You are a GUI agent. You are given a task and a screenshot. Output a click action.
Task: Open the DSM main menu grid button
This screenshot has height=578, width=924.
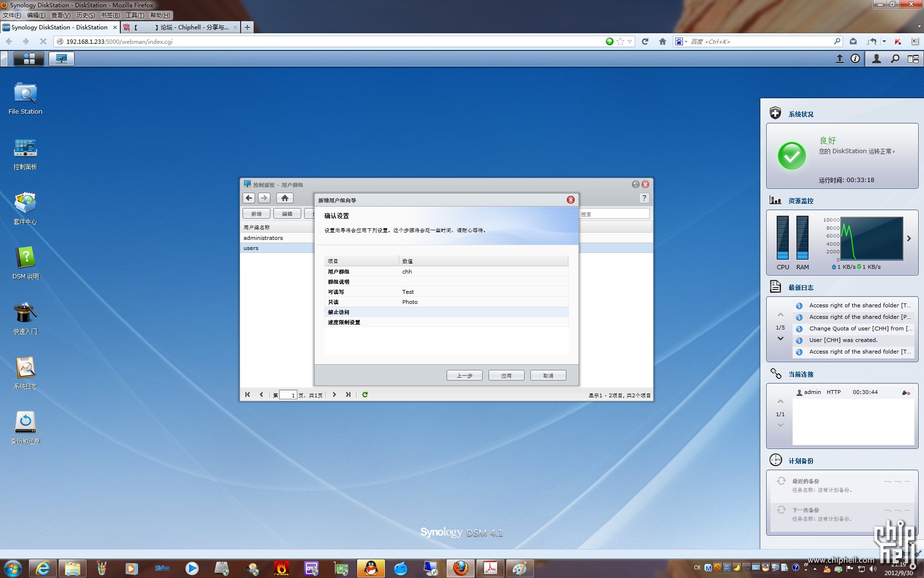click(x=29, y=59)
